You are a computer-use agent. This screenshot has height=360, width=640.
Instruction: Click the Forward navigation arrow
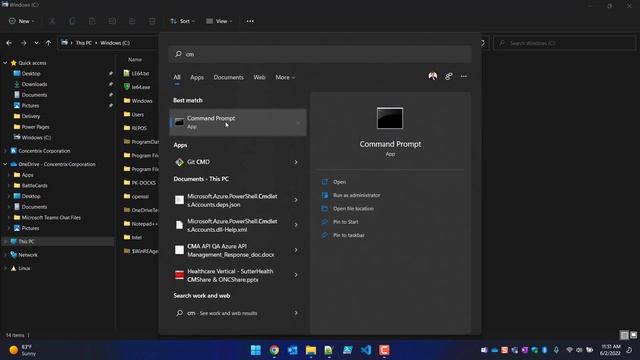tap(23, 43)
